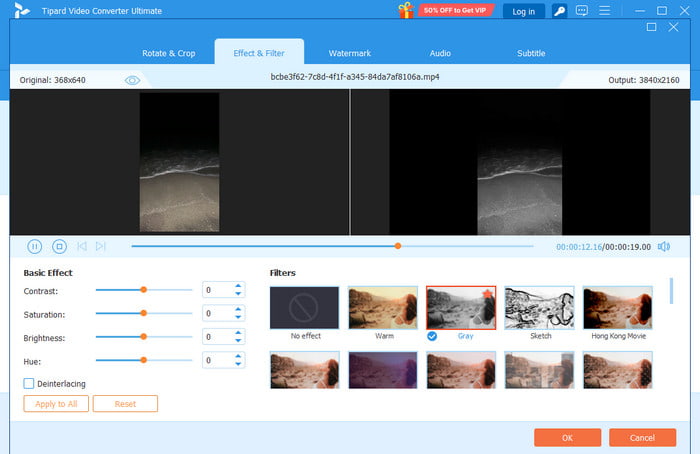Maximize the editing dialog window
The image size is (700, 454).
pyautogui.click(x=651, y=27)
